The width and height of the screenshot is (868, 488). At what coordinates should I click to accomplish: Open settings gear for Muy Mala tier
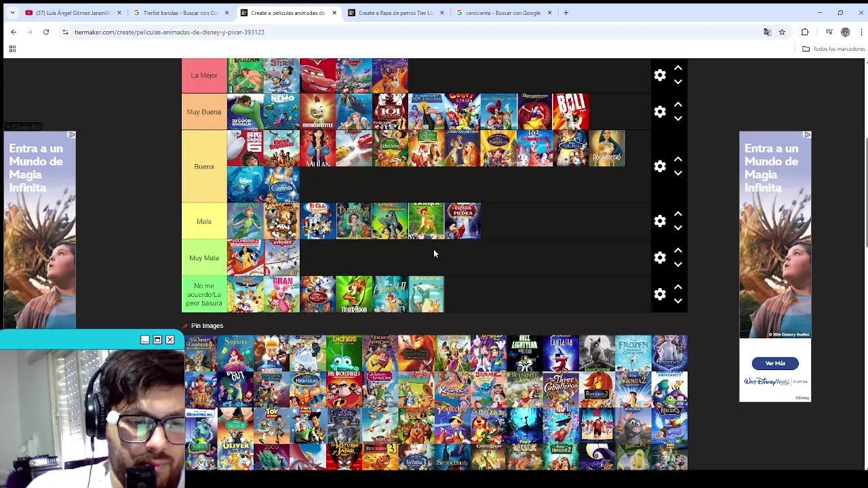click(x=660, y=258)
